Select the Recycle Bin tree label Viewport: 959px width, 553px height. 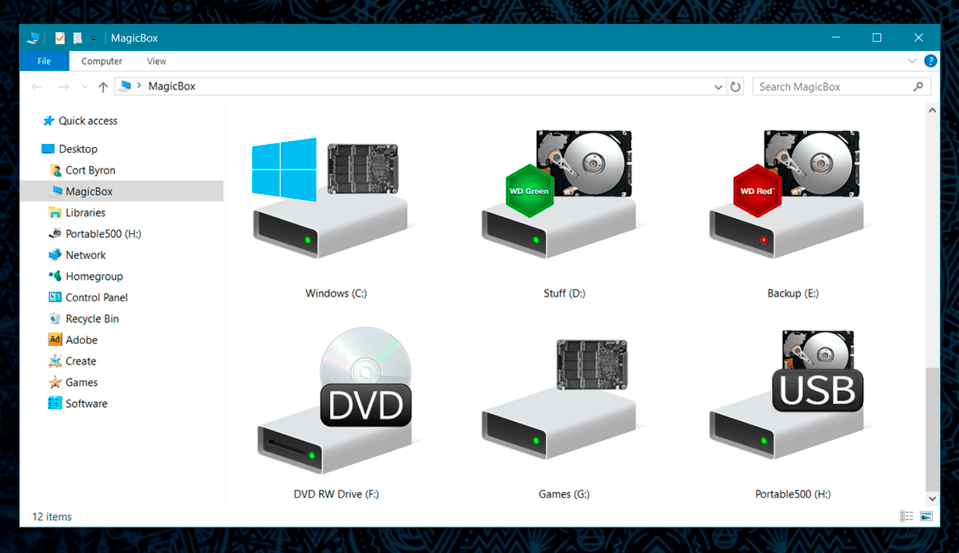coord(92,318)
